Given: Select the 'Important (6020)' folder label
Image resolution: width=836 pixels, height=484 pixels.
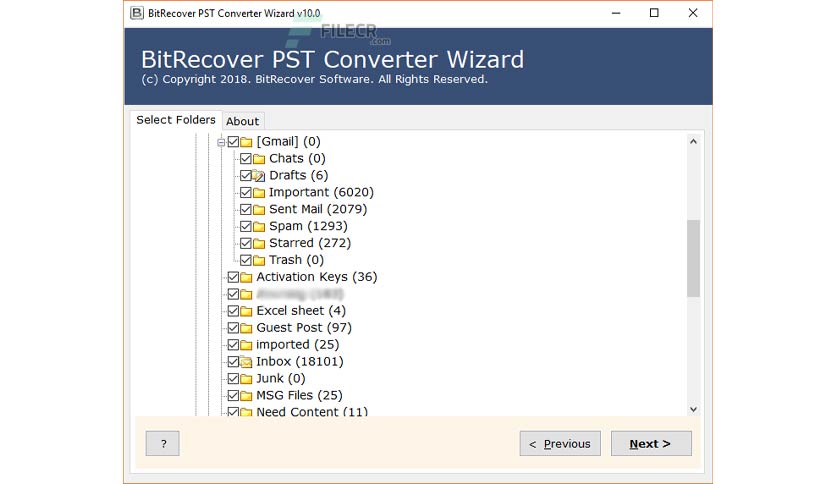Looking at the screenshot, I should pyautogui.click(x=321, y=192).
